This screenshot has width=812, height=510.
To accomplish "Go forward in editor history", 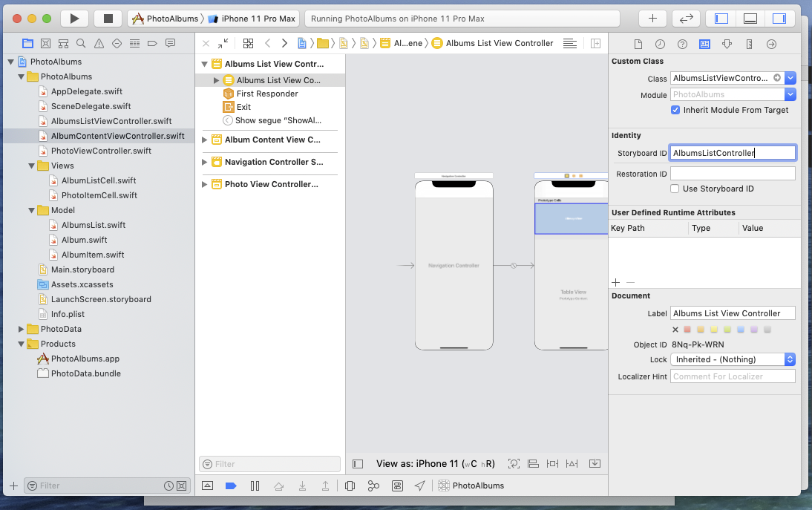I will pyautogui.click(x=284, y=44).
